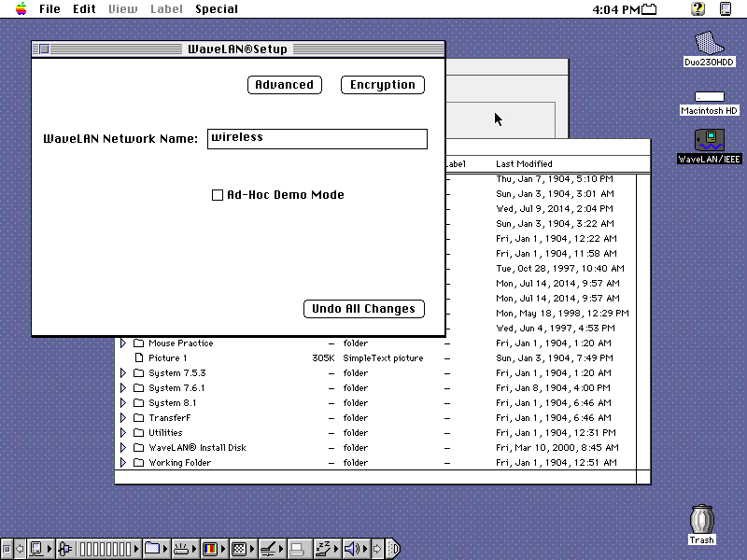747x560 pixels.
Task: Collapse the control strip using its end tab
Action: coord(393,549)
